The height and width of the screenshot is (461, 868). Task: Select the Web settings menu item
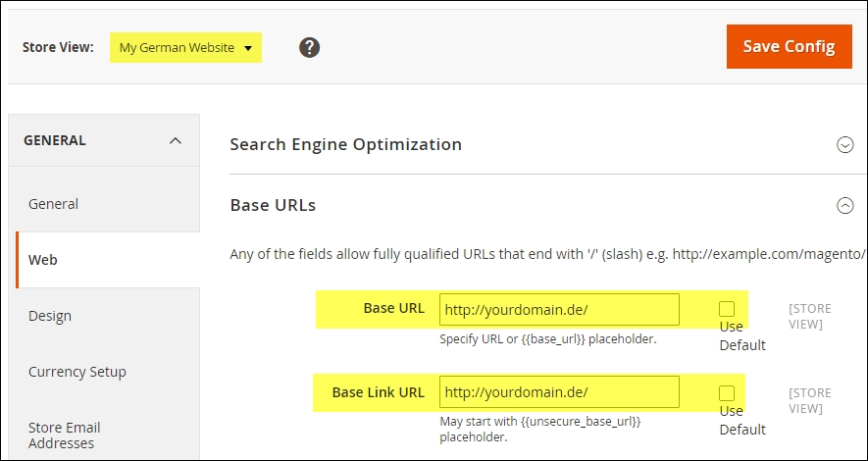tap(43, 260)
